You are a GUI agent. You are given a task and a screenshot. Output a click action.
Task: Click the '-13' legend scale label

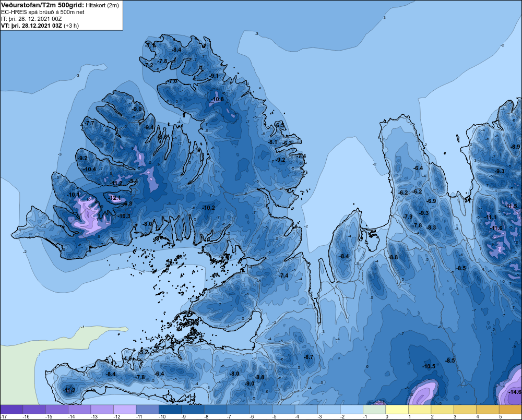[x=94, y=417]
